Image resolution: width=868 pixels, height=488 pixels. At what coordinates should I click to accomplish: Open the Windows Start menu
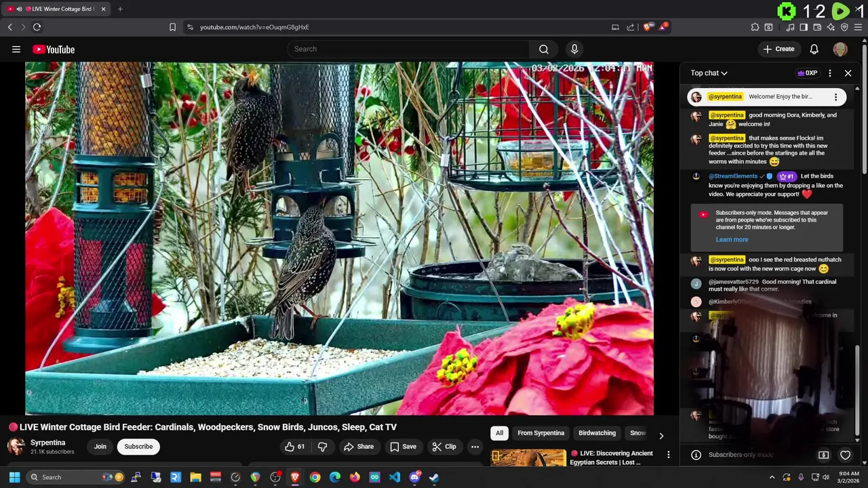click(14, 477)
